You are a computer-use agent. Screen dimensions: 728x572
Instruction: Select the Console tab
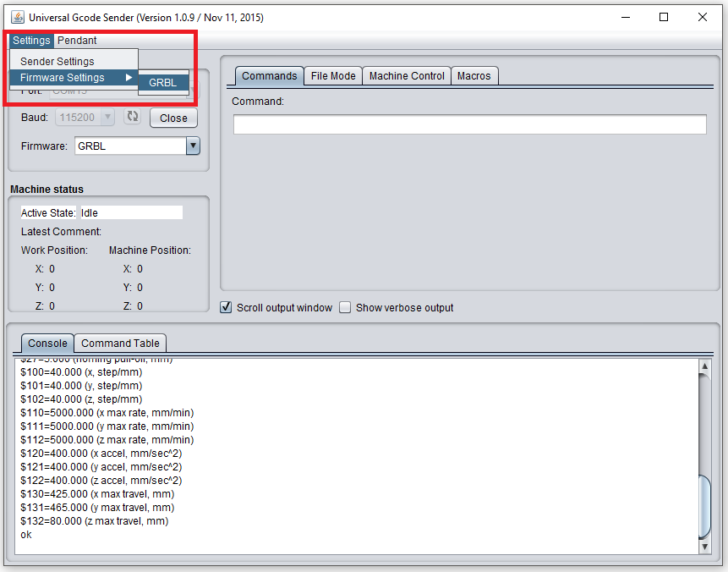click(47, 343)
